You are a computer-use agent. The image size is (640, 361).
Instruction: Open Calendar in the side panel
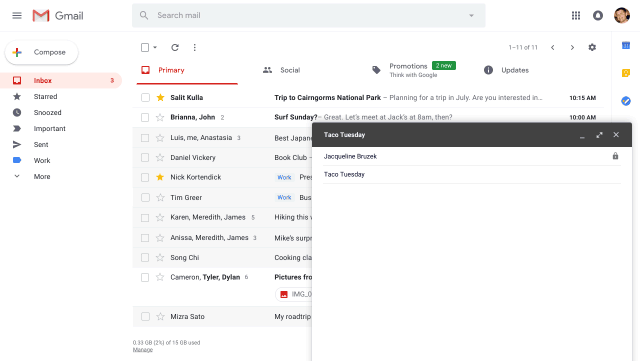click(x=626, y=45)
